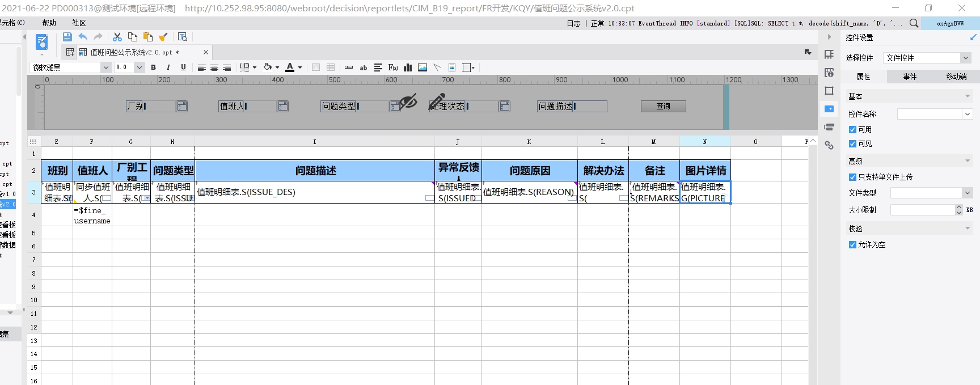The height and width of the screenshot is (385, 980).
Task: Open the 社区 menu
Action: coord(79,23)
